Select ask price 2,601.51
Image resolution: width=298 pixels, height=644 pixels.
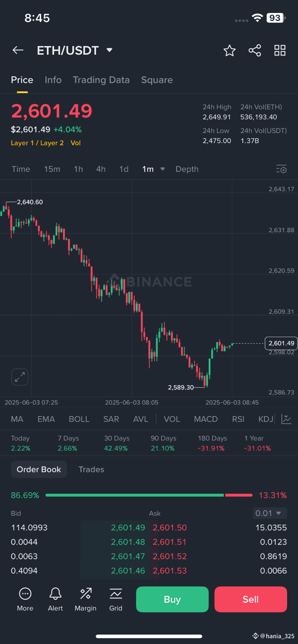coord(170,542)
